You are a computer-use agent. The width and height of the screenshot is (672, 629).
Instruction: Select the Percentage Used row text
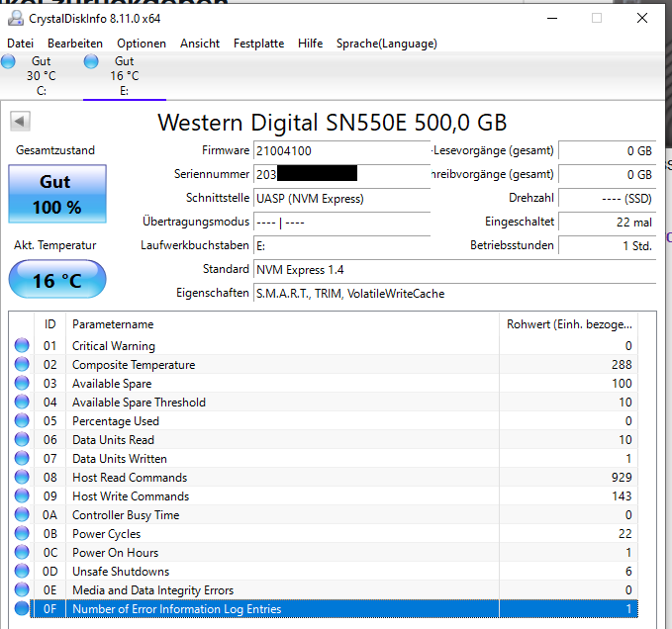tap(116, 421)
